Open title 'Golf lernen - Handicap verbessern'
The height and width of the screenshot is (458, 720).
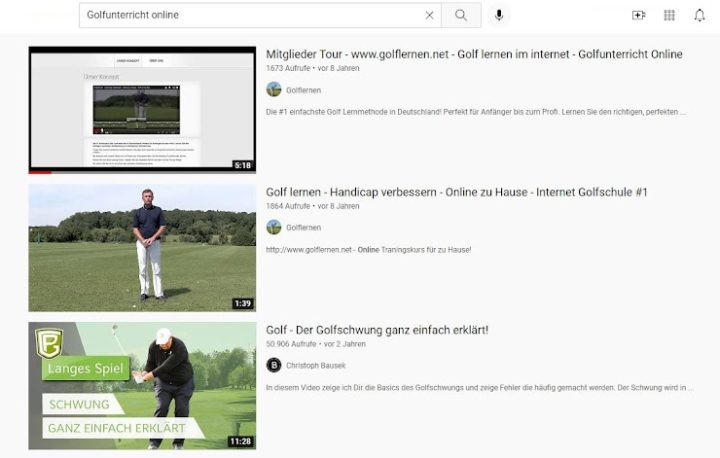pyautogui.click(x=456, y=191)
